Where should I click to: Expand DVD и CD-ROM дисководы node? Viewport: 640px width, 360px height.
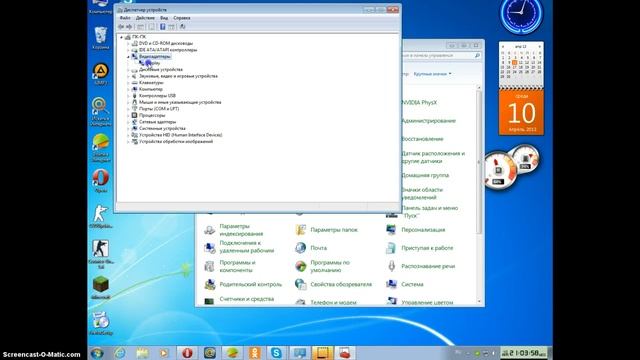[x=128, y=44]
